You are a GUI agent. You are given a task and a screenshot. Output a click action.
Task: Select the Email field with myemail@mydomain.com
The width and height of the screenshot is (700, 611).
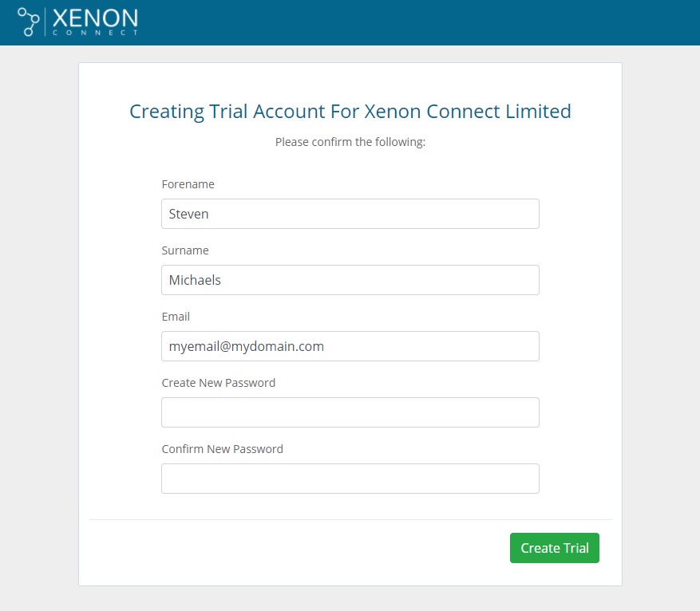click(x=350, y=346)
